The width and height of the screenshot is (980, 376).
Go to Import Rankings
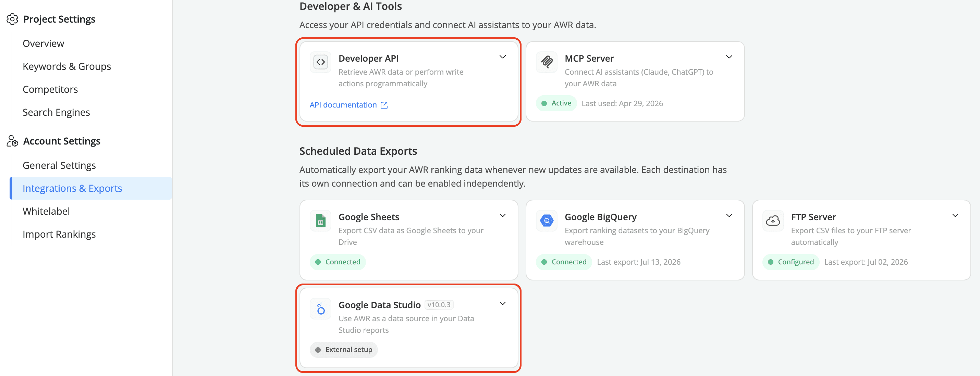59,234
